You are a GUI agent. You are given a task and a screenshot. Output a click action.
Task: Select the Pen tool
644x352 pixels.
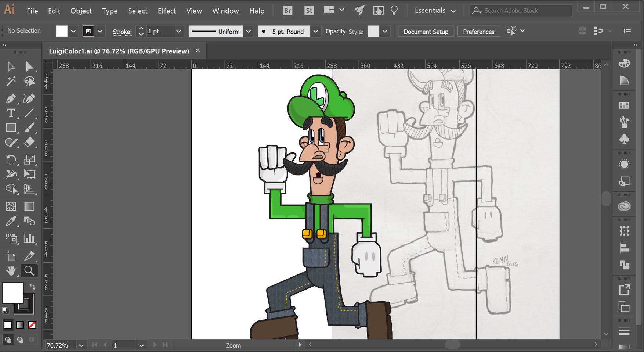(x=11, y=98)
